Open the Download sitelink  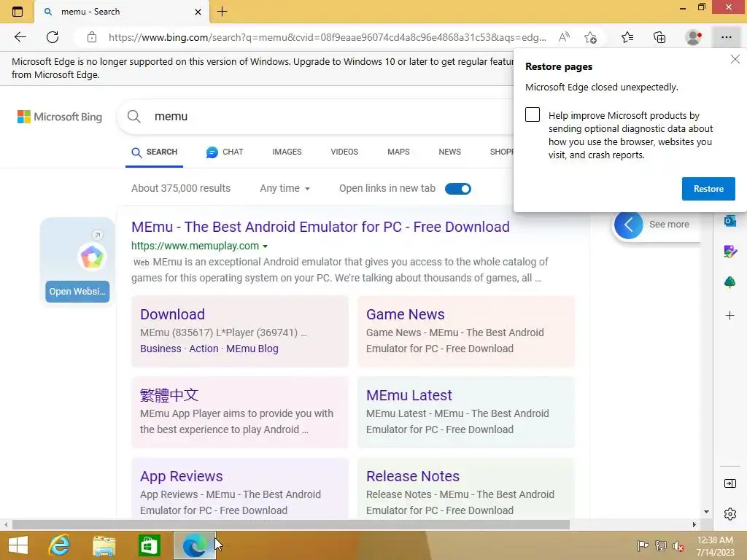[172, 314]
